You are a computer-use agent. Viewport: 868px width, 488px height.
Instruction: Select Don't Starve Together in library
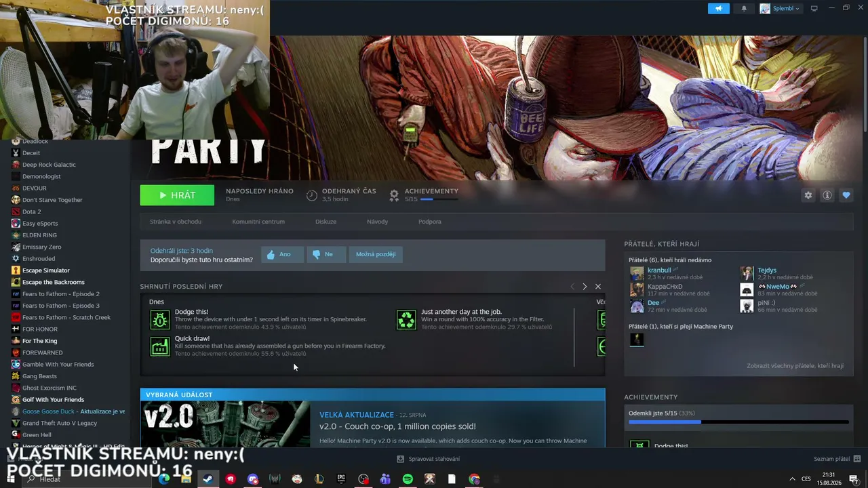(52, 200)
